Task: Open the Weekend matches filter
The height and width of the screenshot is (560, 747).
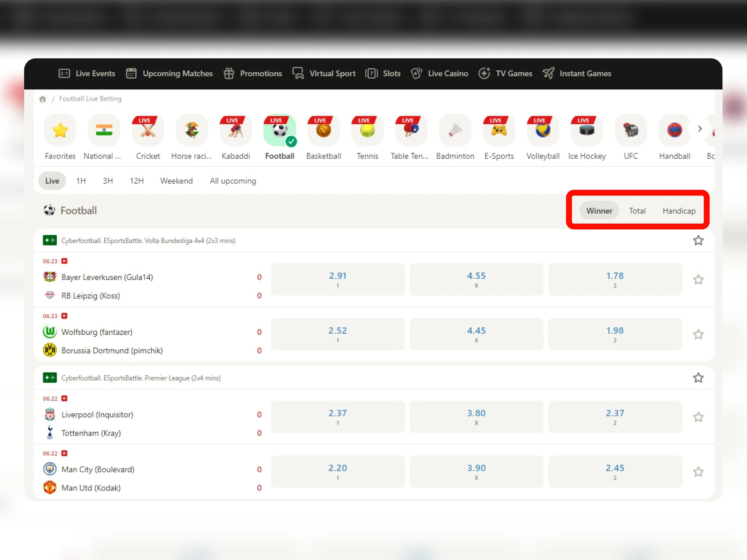Action: [x=176, y=181]
